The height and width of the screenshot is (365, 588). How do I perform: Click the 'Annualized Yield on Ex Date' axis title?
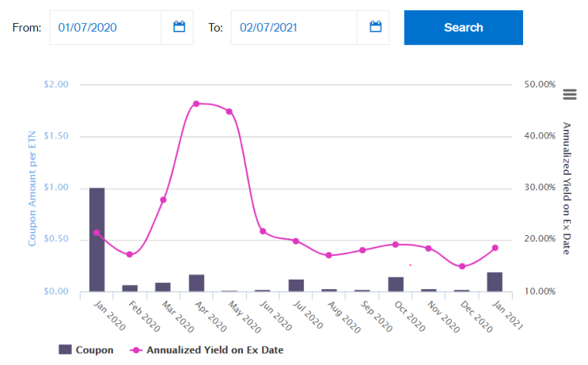(567, 188)
